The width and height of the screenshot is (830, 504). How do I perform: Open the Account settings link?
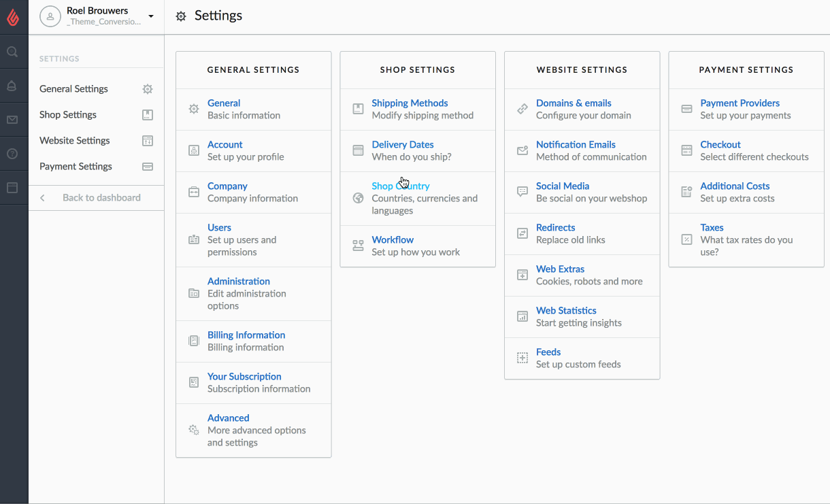[225, 145]
